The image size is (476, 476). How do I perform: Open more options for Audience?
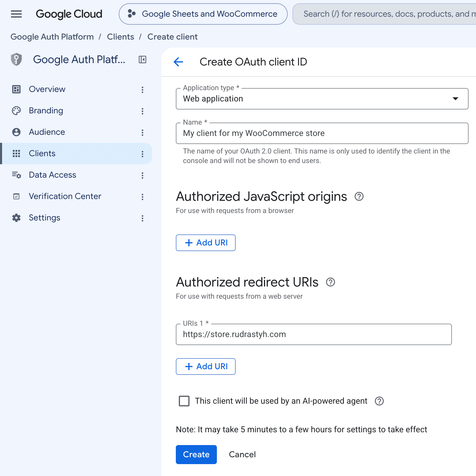(x=143, y=132)
